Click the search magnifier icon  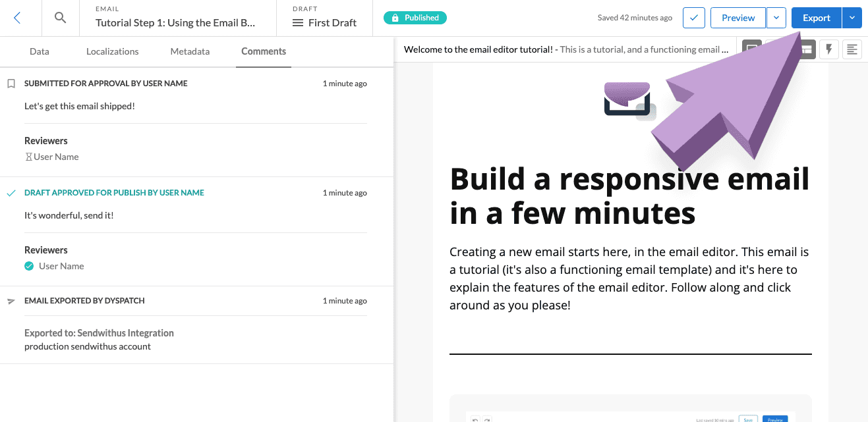click(x=60, y=18)
